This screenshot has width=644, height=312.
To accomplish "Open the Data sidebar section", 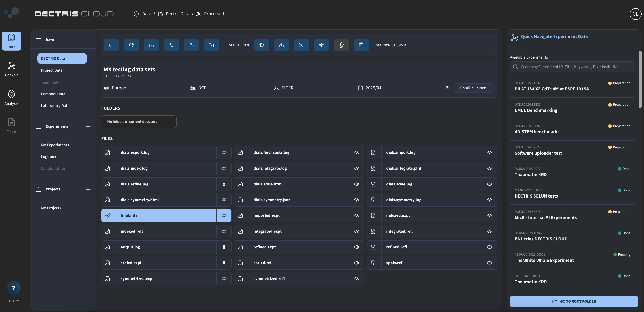I will (x=11, y=41).
